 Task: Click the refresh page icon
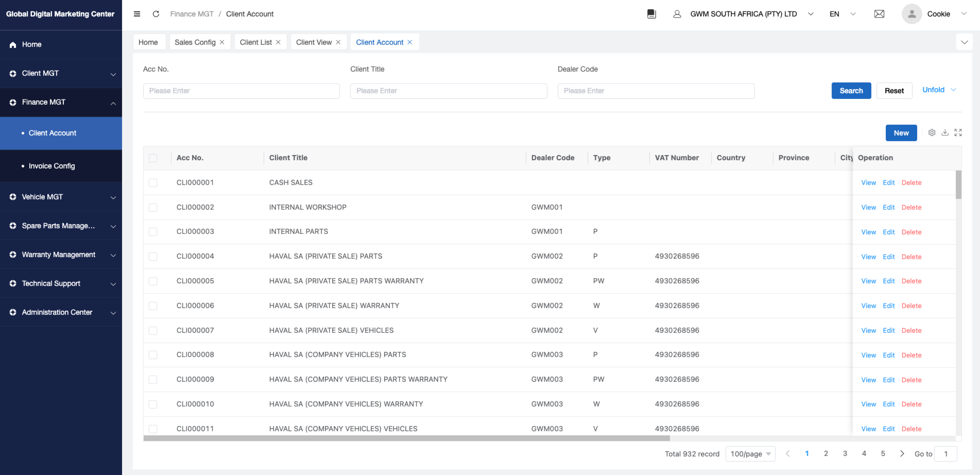[156, 14]
